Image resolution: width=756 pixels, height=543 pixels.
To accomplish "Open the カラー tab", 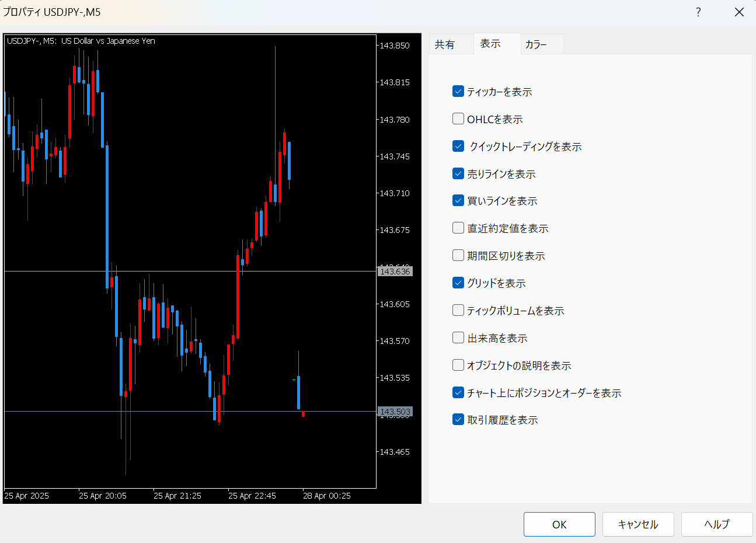I will click(x=542, y=44).
